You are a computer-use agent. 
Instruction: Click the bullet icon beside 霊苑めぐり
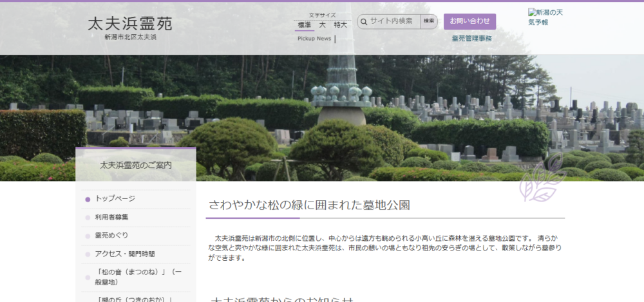[88, 236]
